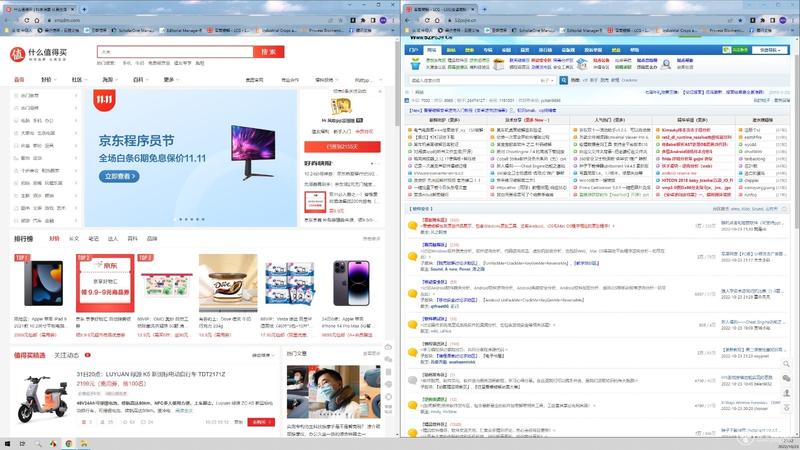Open Windows Start menu
Image resolution: width=800 pixels, height=450 pixels.
(7, 444)
